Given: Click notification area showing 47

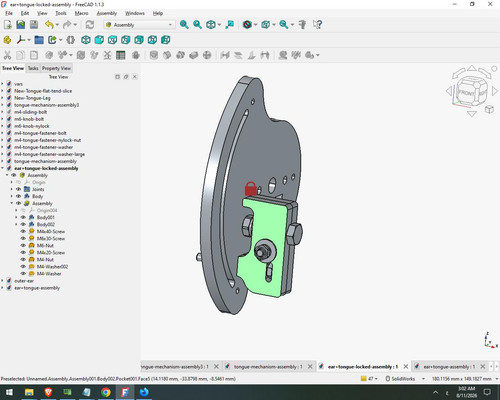Looking at the screenshot, I should pos(369,379).
